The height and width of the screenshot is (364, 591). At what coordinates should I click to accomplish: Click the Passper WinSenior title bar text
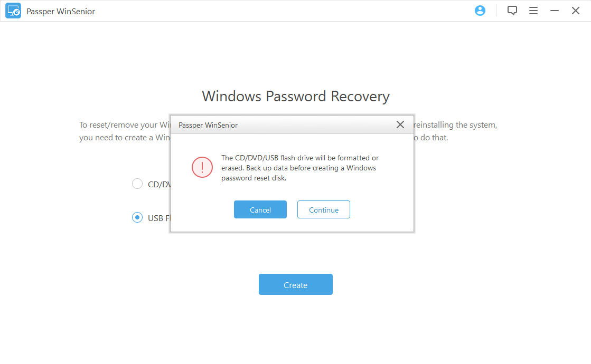[61, 11]
